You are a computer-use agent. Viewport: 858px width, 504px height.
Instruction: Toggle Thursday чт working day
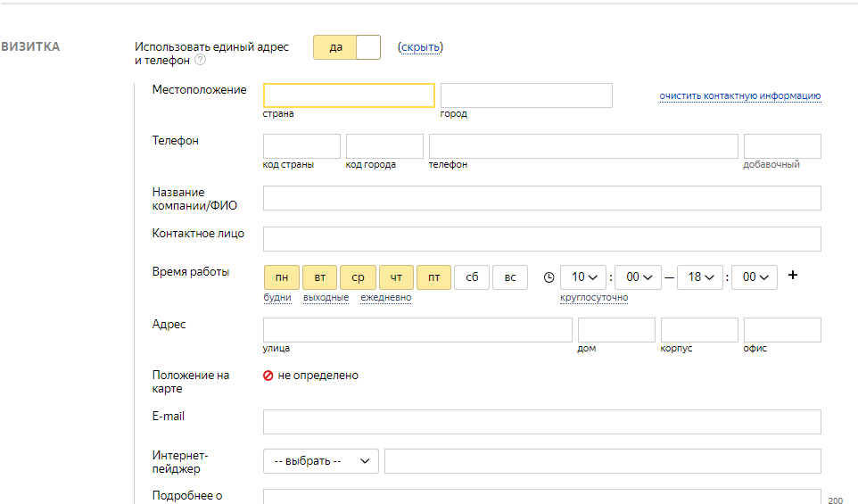396,277
